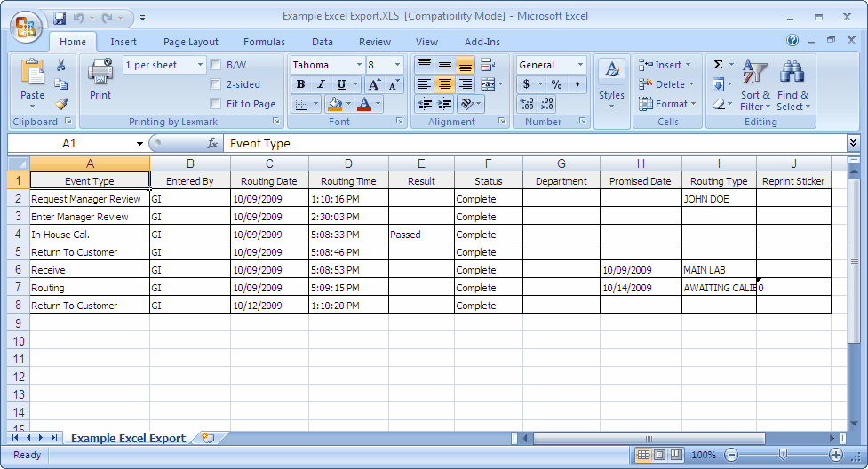868x469 pixels.
Task: Switch to the Page Layout tab
Action: pos(190,42)
